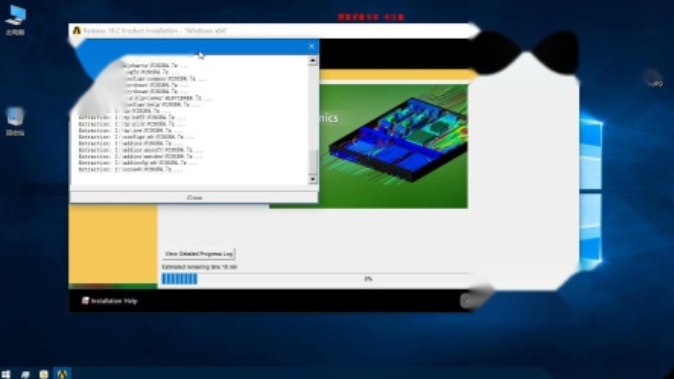Open File Explorer from the taskbar

point(43,374)
